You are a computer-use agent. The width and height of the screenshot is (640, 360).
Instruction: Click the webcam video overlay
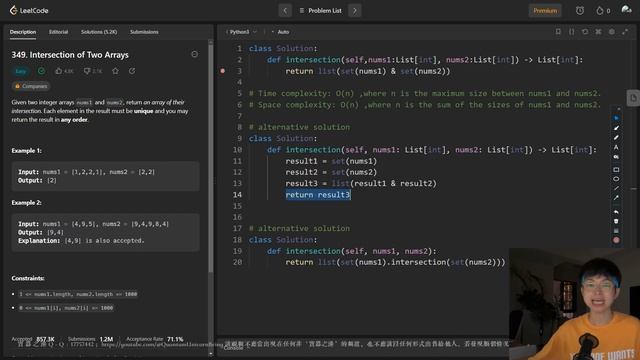(574, 304)
